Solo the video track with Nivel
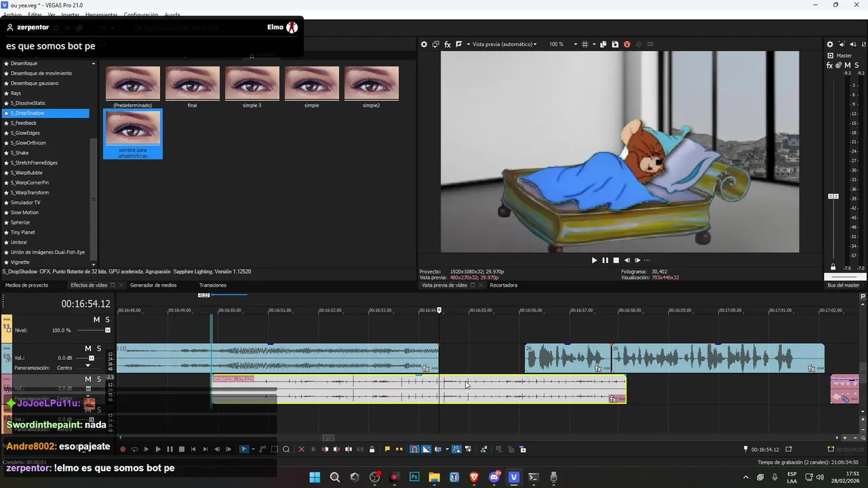Screen dimensions: 868x488 pyautogui.click(x=107, y=319)
